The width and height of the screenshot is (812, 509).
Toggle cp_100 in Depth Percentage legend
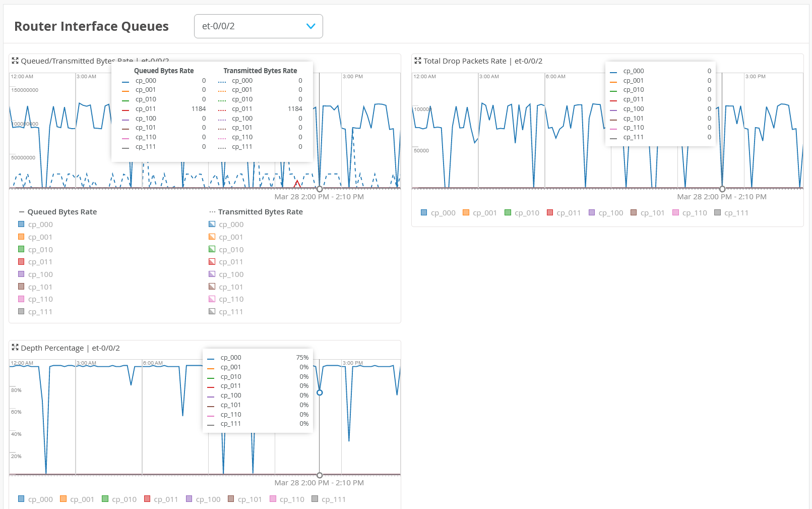(203, 499)
